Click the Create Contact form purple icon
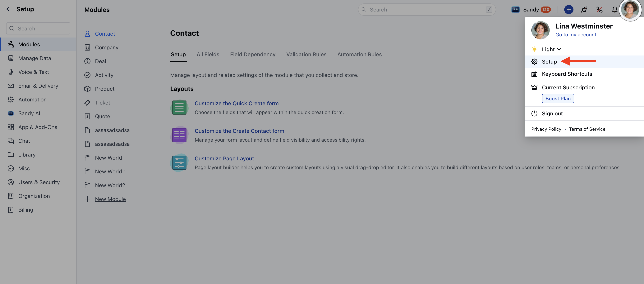 (x=179, y=135)
